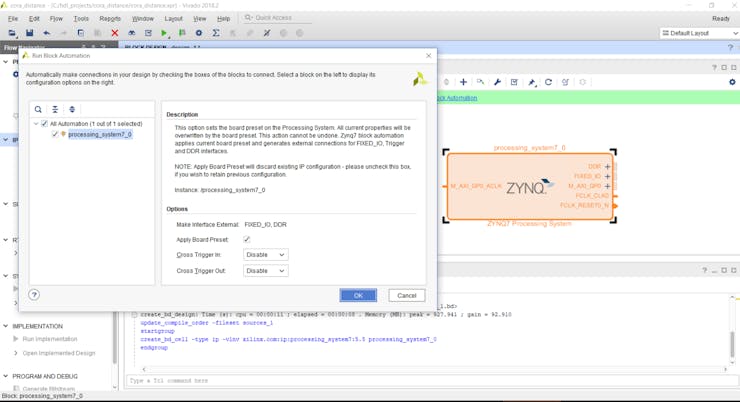
Task: Open the File menu
Action: [x=13, y=18]
